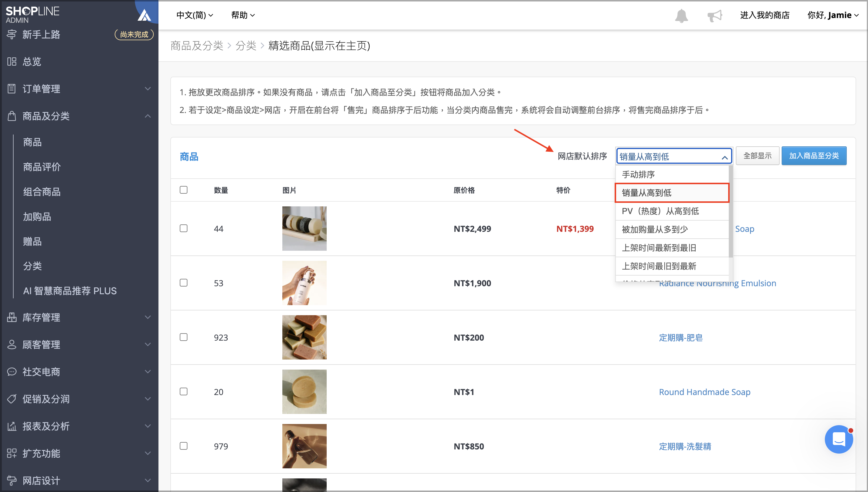This screenshot has width=868, height=492.
Task: Open 商品 in the sidebar submenu
Action: pyautogui.click(x=33, y=142)
